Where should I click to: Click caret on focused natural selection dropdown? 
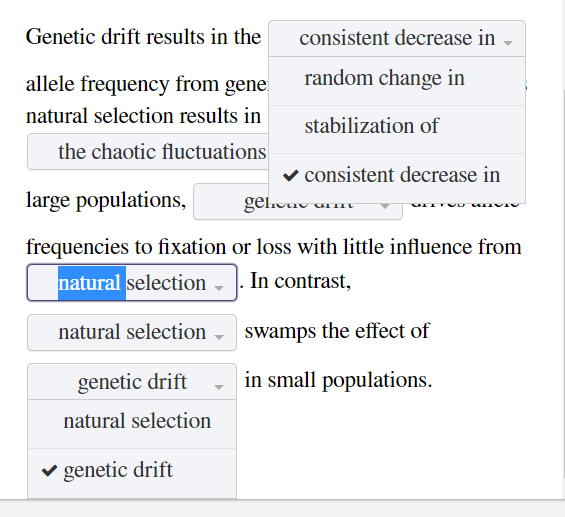219,288
